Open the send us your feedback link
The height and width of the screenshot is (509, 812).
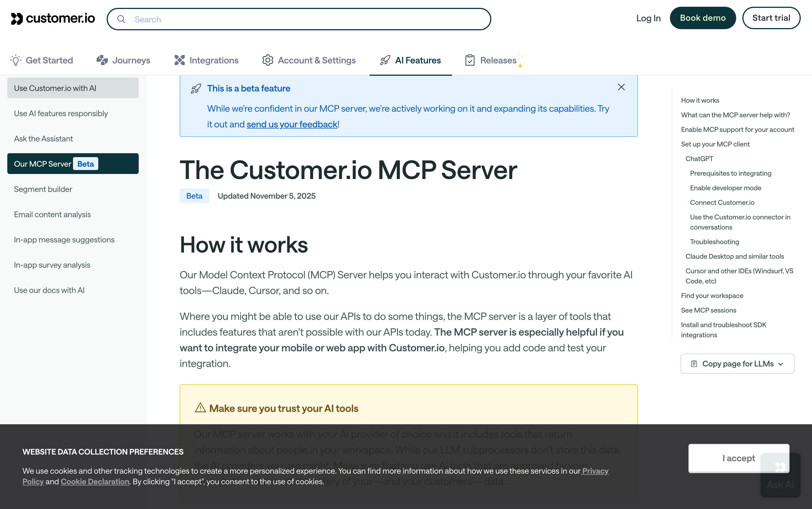292,124
